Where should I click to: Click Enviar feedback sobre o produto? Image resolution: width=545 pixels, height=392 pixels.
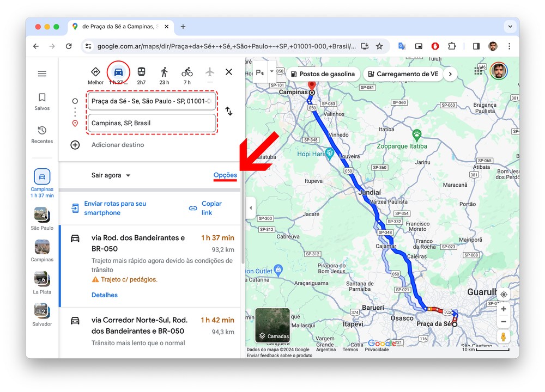[280, 356]
